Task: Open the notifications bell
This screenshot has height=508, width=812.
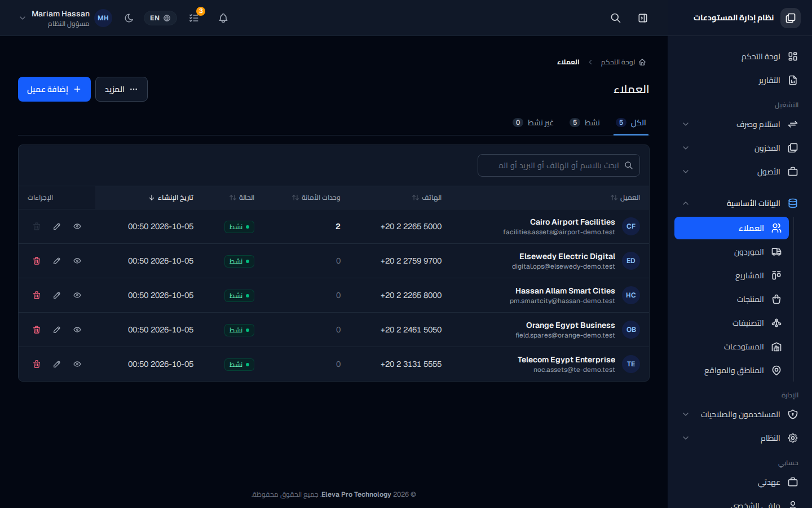Action: tap(223, 18)
